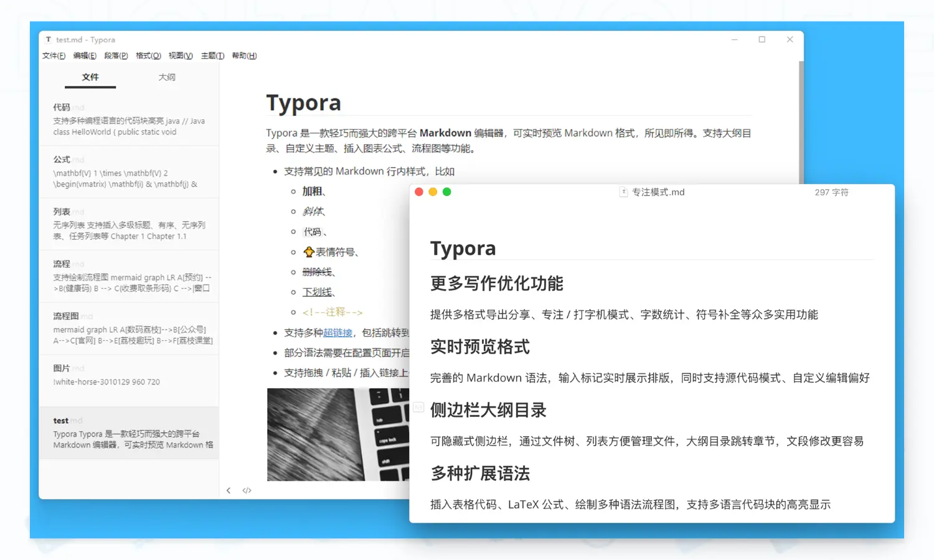Screen dimensions: 934x560
Task: Select the test file in the sidebar
Action: pos(129,432)
